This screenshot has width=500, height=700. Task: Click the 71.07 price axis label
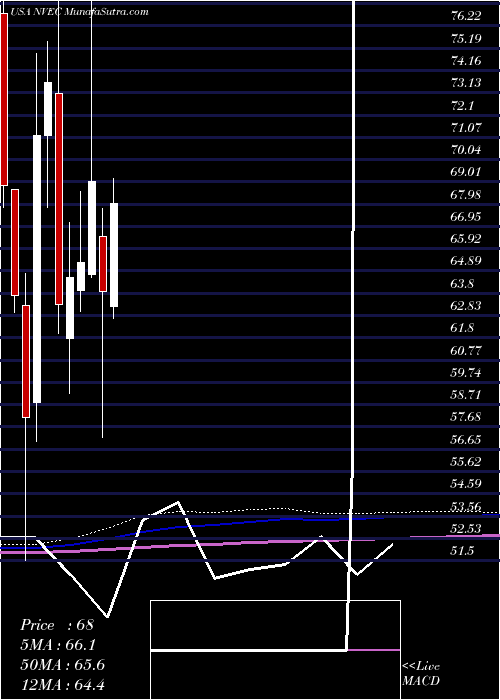[466, 128]
